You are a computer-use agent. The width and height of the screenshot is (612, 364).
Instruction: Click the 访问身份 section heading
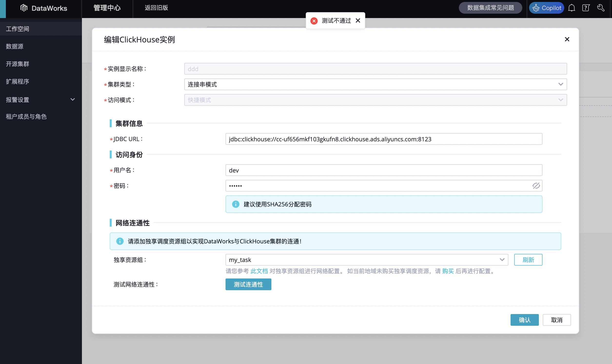129,154
